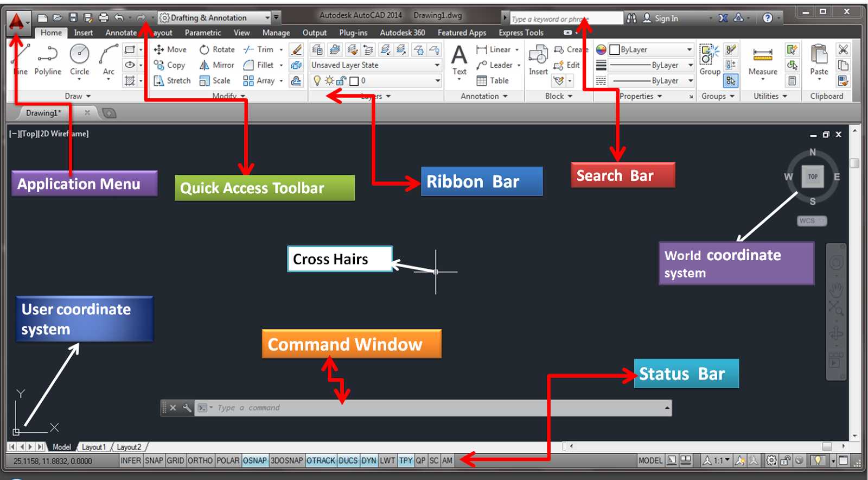Screen dimensions: 868x480
Task: Switch to Layout2 sheet tab
Action: coord(129,447)
